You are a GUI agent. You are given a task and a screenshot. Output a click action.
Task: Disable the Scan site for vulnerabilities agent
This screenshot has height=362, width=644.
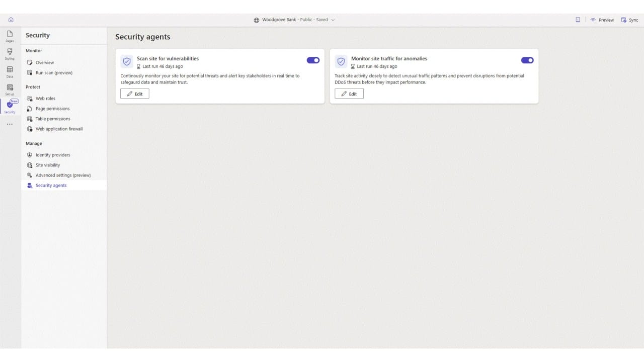click(313, 60)
